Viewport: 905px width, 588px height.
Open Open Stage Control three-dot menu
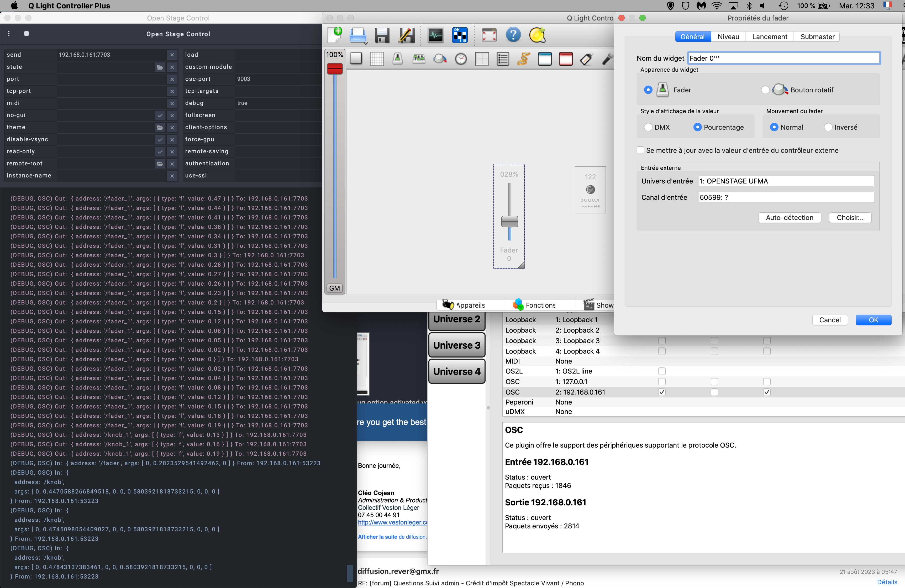pyautogui.click(x=9, y=34)
